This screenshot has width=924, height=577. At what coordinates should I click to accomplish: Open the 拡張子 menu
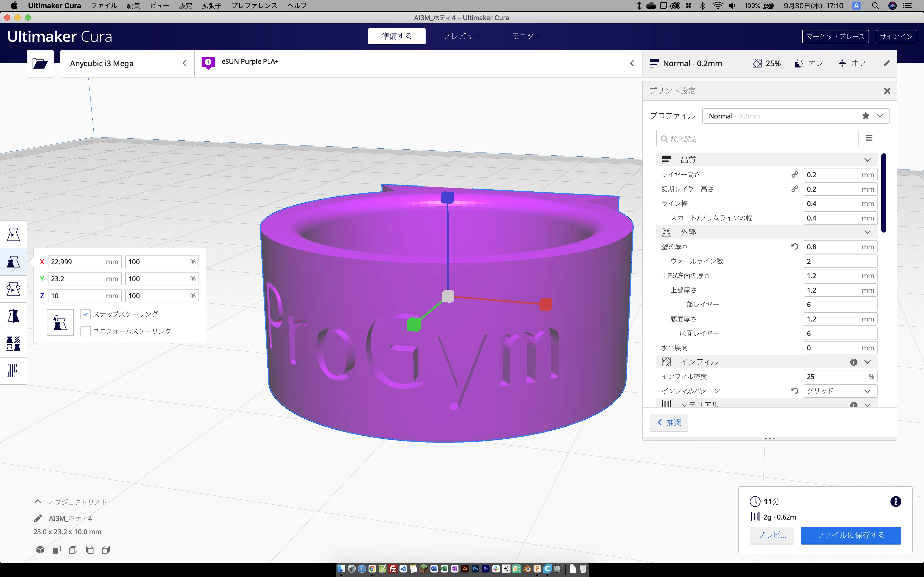pos(211,6)
